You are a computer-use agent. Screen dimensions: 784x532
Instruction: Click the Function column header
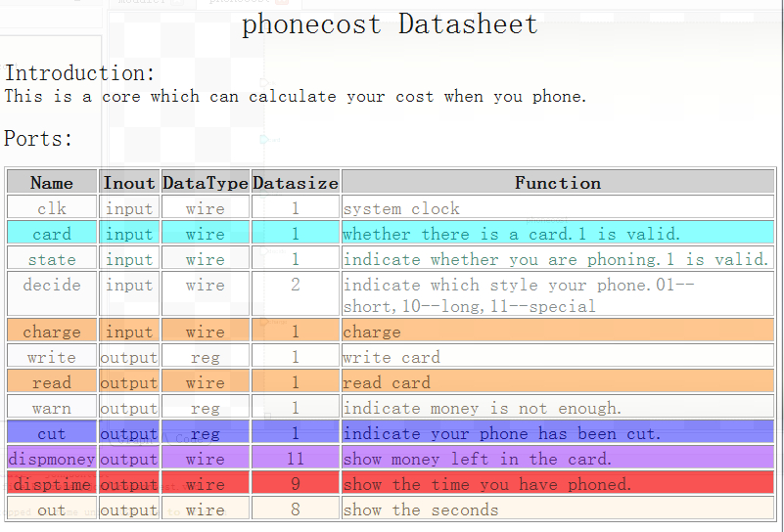(x=558, y=182)
